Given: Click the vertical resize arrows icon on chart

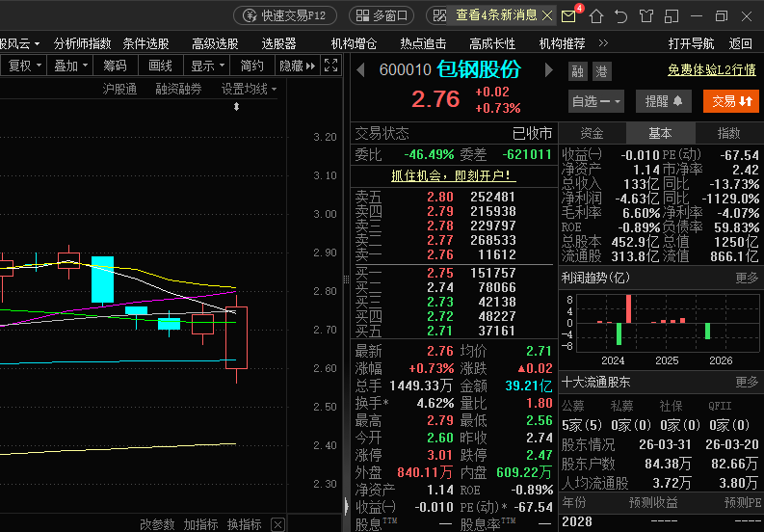Looking at the screenshot, I should coord(236,107).
